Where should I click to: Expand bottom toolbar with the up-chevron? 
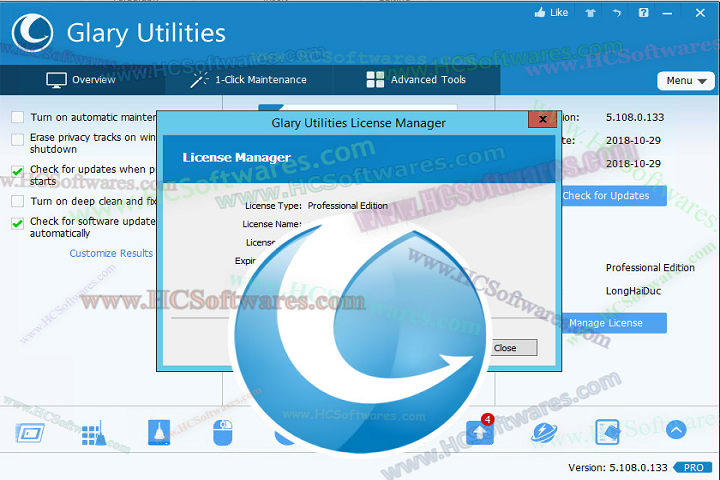point(676,430)
